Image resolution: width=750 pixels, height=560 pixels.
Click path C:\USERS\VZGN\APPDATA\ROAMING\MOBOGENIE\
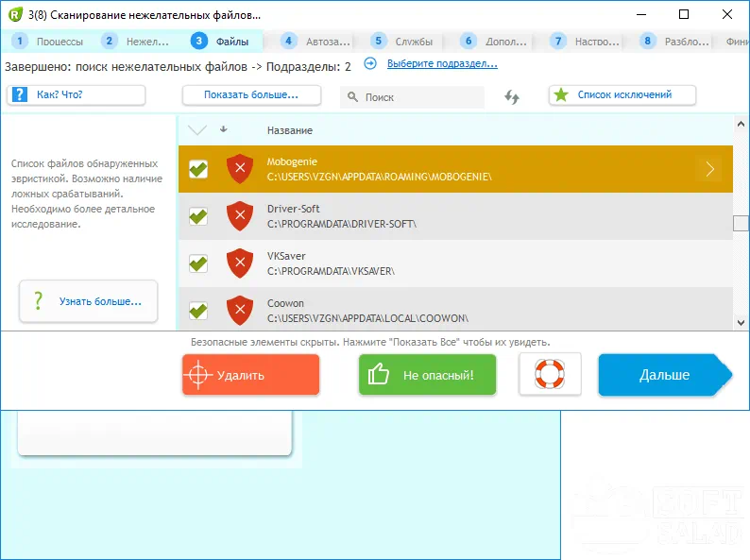[x=380, y=177]
